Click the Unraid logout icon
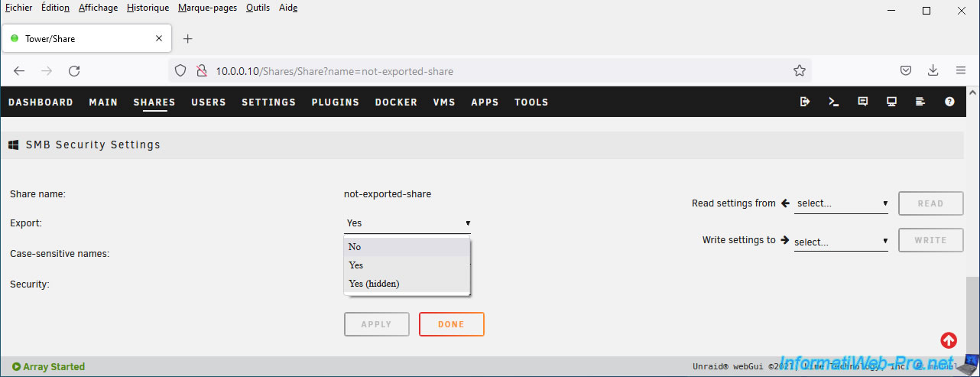Screen dimensions: 980x377 coord(805,102)
